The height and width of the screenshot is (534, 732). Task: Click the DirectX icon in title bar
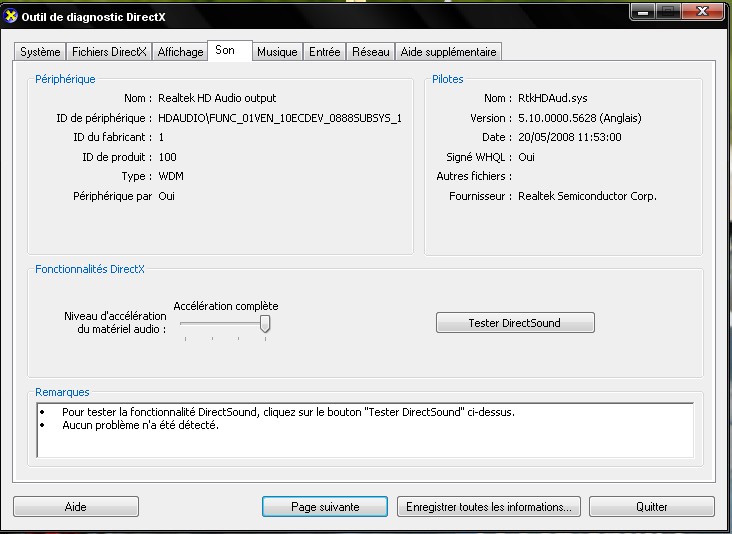[11, 14]
